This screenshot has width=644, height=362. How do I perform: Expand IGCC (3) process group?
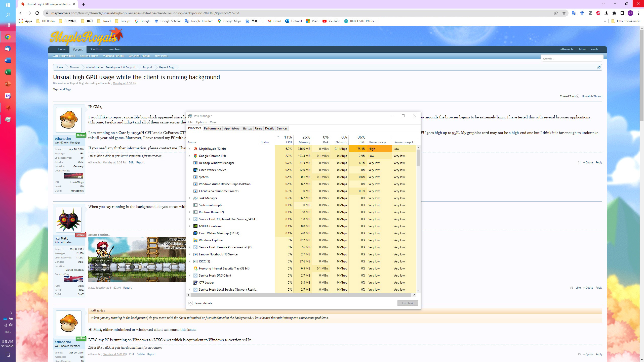[189, 261]
